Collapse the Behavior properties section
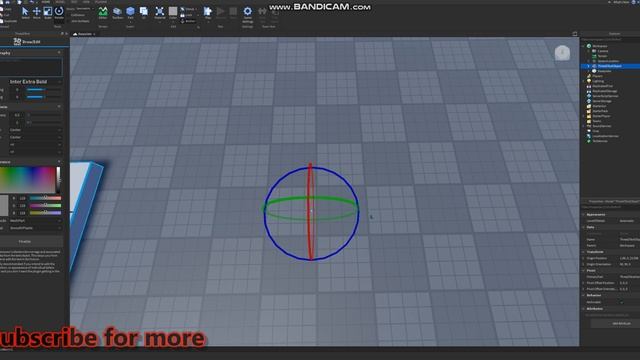The image size is (640, 360). pyautogui.click(x=583, y=295)
